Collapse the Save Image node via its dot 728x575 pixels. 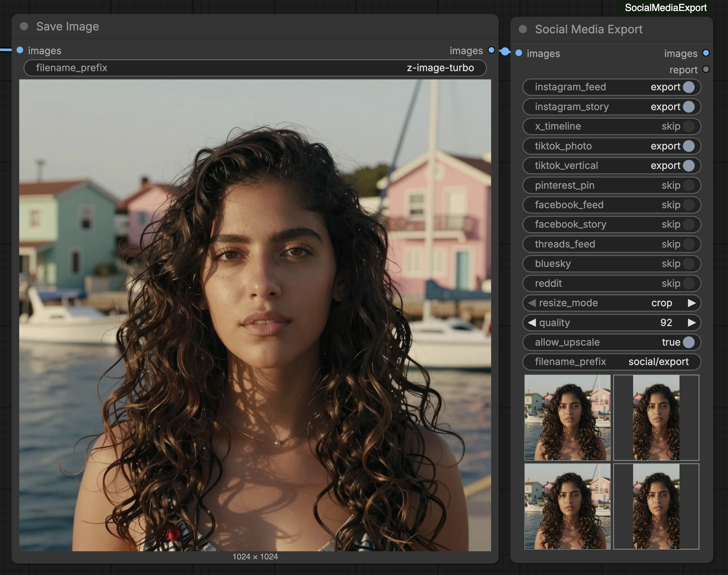point(24,27)
